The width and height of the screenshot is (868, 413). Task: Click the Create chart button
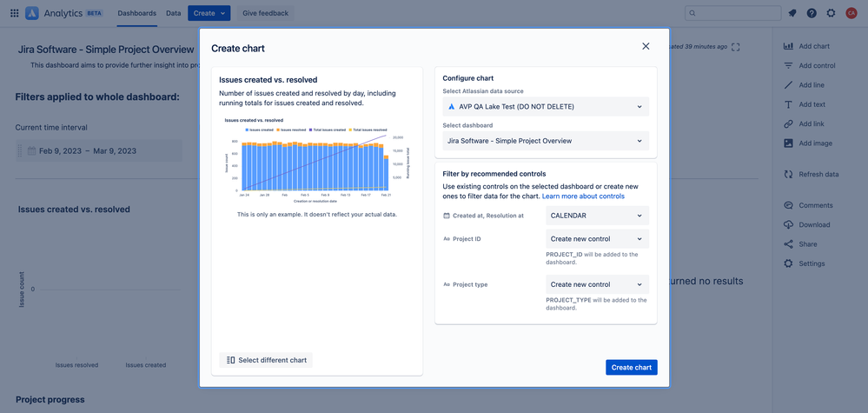coord(632,367)
